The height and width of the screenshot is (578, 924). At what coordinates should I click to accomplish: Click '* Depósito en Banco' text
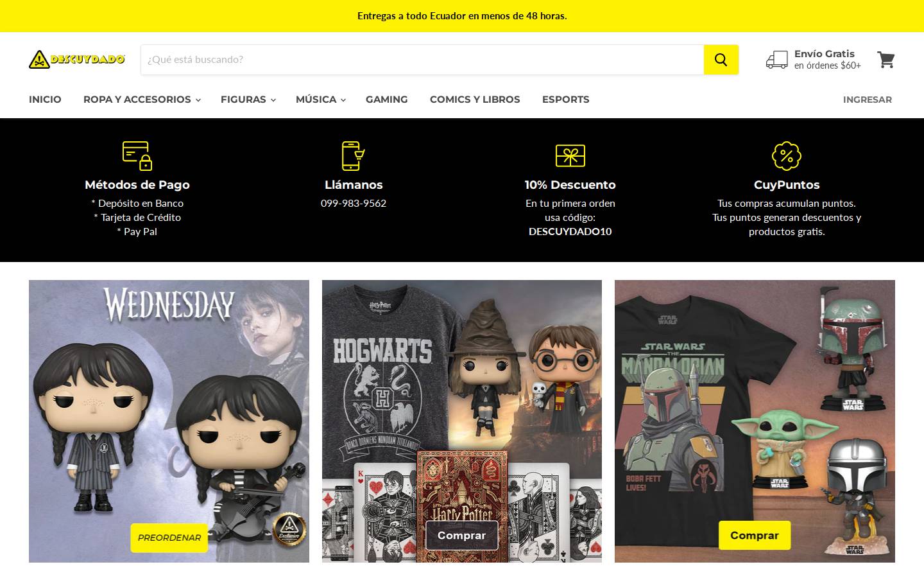click(137, 203)
